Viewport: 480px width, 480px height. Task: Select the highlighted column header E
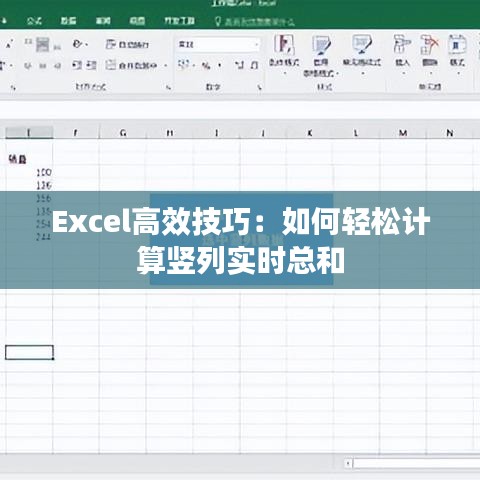point(29,133)
